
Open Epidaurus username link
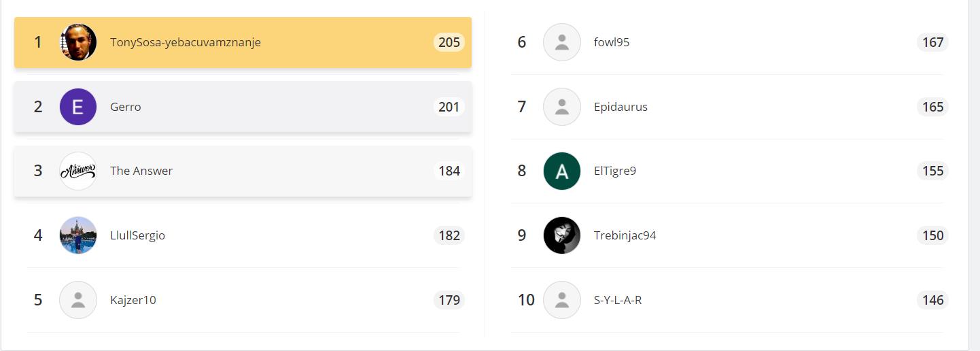point(620,107)
